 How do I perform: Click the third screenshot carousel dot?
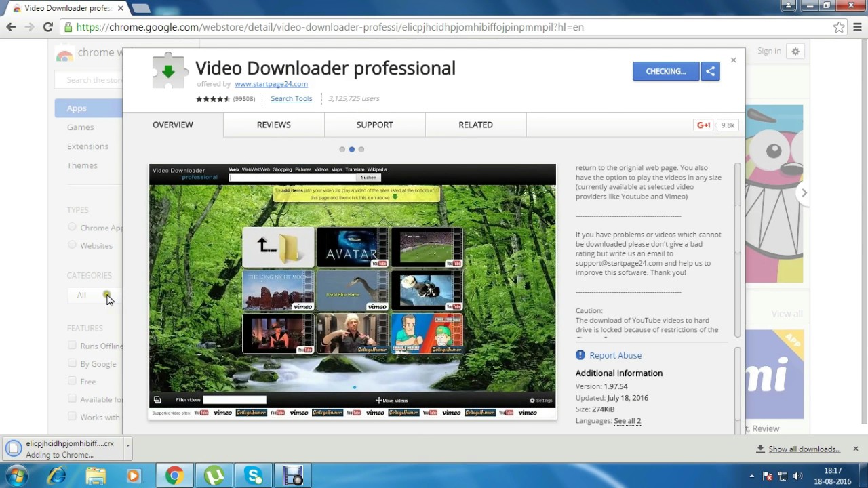361,149
